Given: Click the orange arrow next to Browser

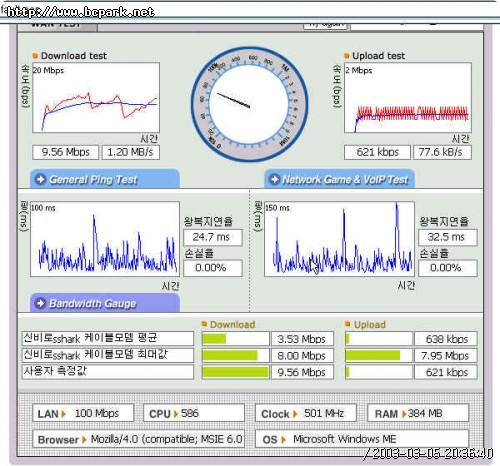Looking at the screenshot, I should (x=84, y=440).
